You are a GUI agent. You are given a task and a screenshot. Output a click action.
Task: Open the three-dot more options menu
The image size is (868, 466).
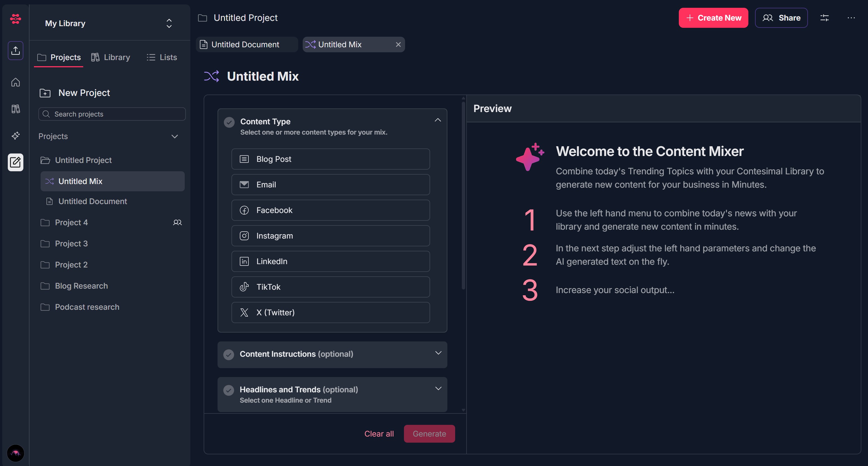point(851,18)
